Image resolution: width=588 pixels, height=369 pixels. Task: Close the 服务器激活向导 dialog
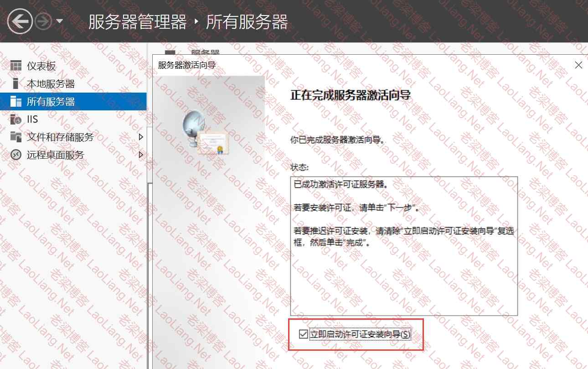[x=578, y=65]
